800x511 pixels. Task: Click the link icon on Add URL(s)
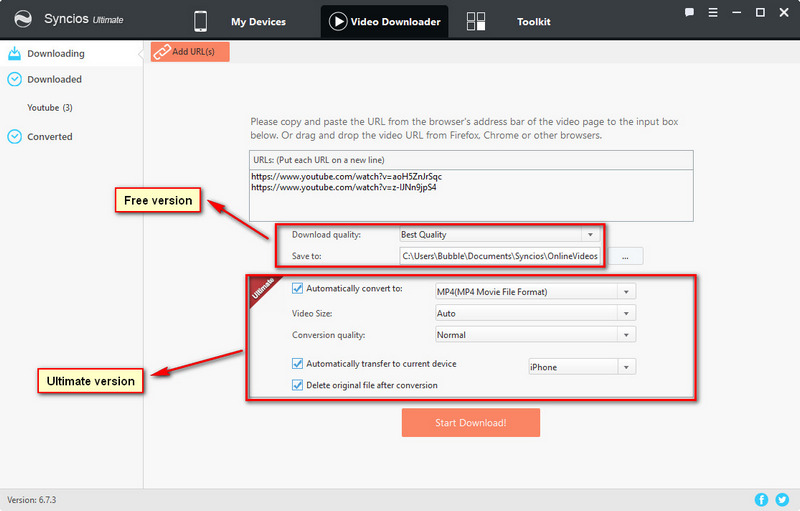pos(162,52)
